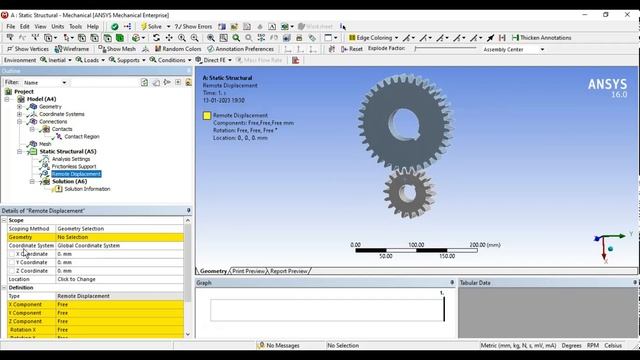This screenshot has width=640, height=360.
Task: Toggle Show Mesh display
Action: tap(117, 49)
